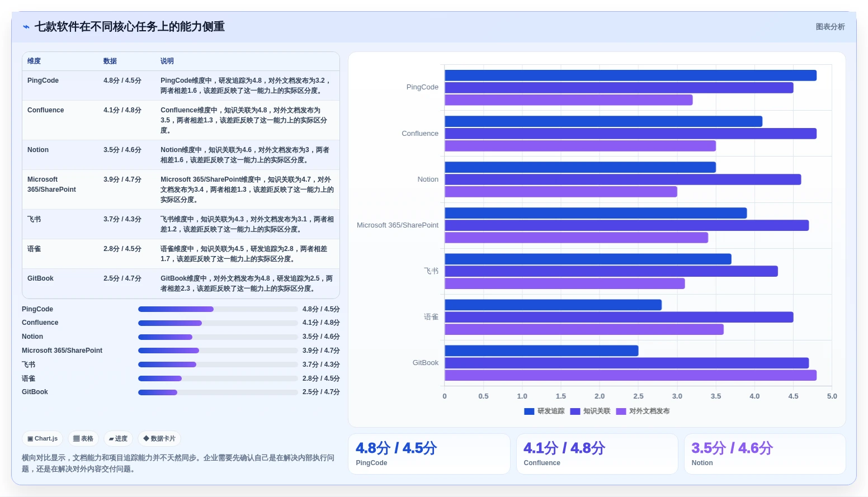Toggle the 对外文档发布 legend swatch
The height and width of the screenshot is (497, 868).
click(x=621, y=411)
